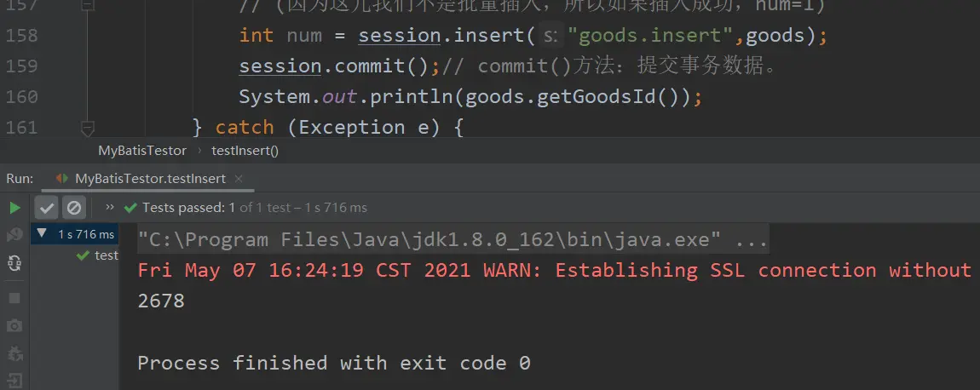Click goods.getGoodsId() in println statement
Screen dimensions: 980x390
coord(574,97)
